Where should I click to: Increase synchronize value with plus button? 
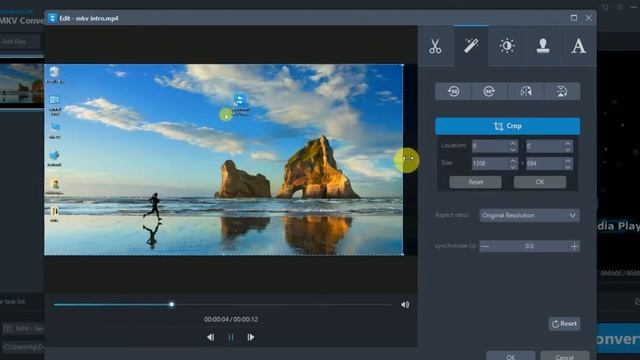574,246
